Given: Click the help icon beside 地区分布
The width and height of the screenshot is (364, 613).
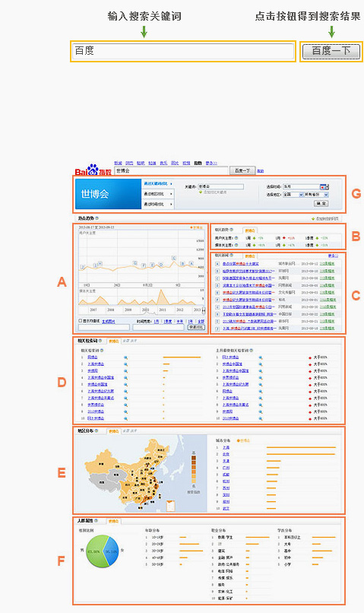Looking at the screenshot, I should point(97,430).
